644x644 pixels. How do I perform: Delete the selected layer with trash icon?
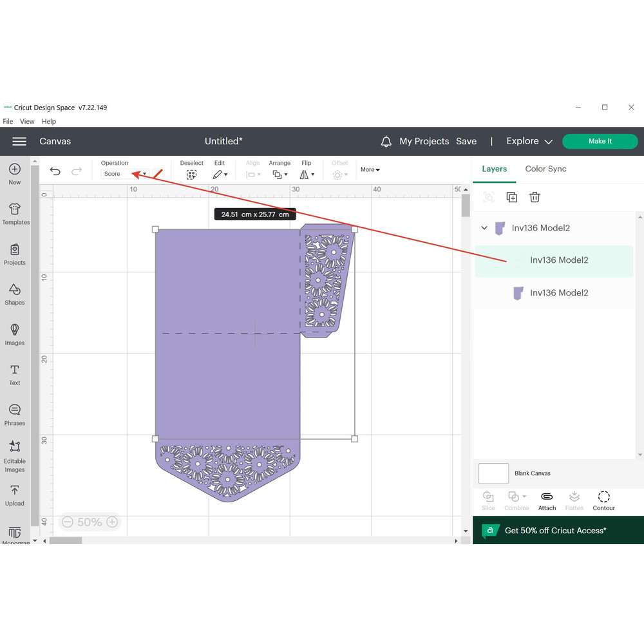tap(535, 197)
